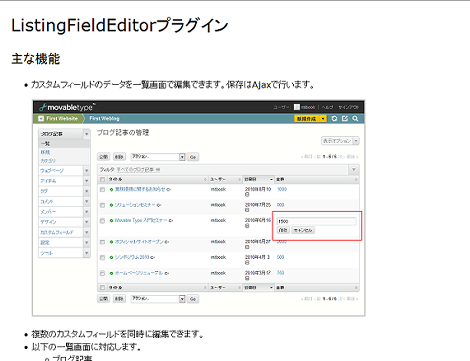Check the ソリューションセミナー row checkbox
470x361 pixels.
coord(102,205)
